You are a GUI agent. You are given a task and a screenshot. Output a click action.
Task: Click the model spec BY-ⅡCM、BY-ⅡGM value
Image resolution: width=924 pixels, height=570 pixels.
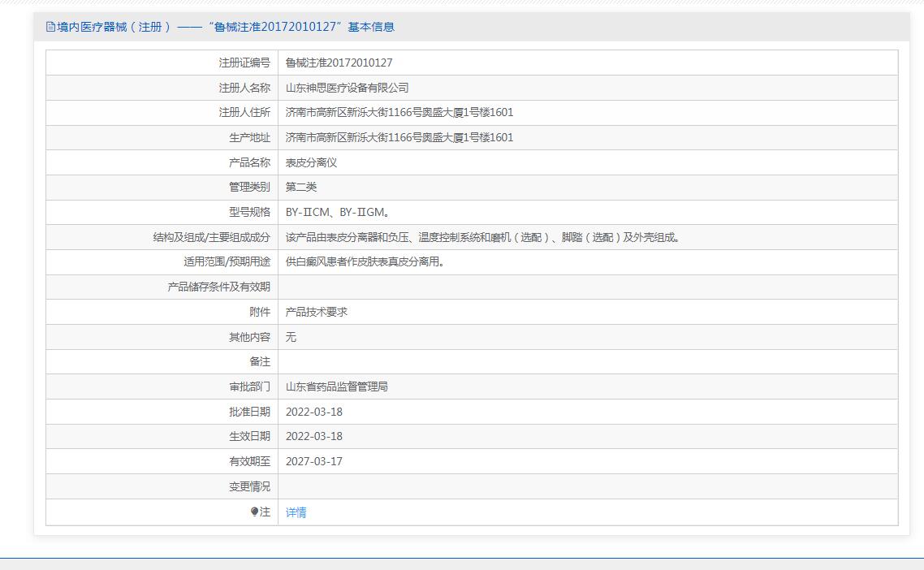click(338, 212)
